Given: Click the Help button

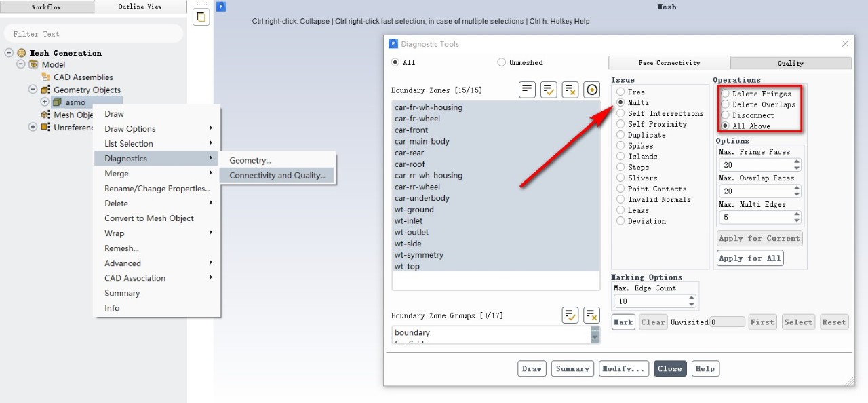Looking at the screenshot, I should tap(705, 368).
